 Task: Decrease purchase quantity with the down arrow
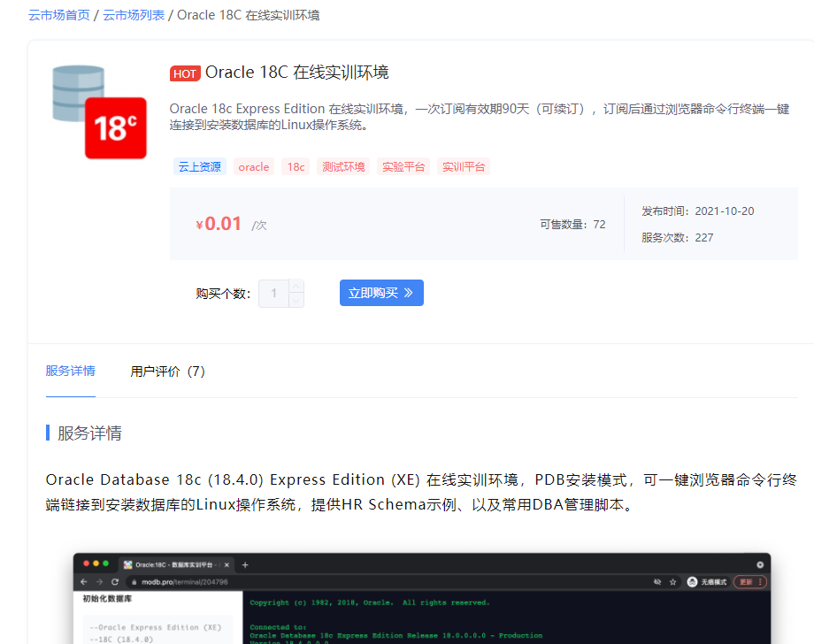296,301
